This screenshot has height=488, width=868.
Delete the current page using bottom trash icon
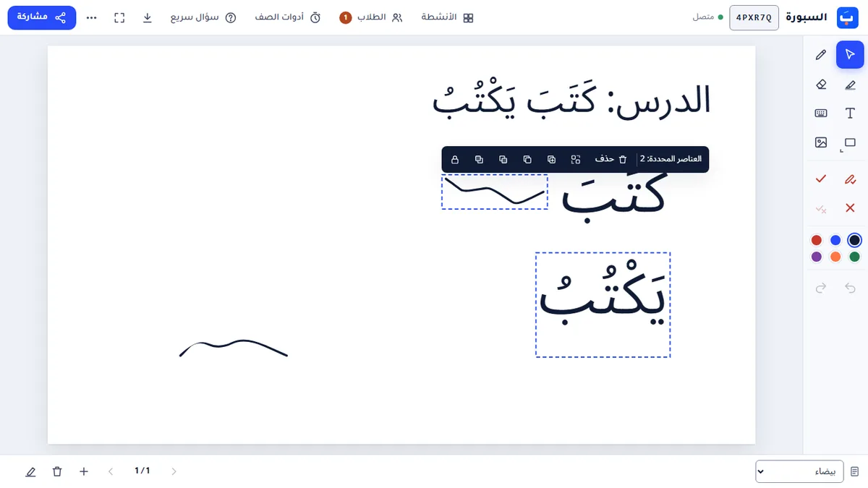pos(57,471)
